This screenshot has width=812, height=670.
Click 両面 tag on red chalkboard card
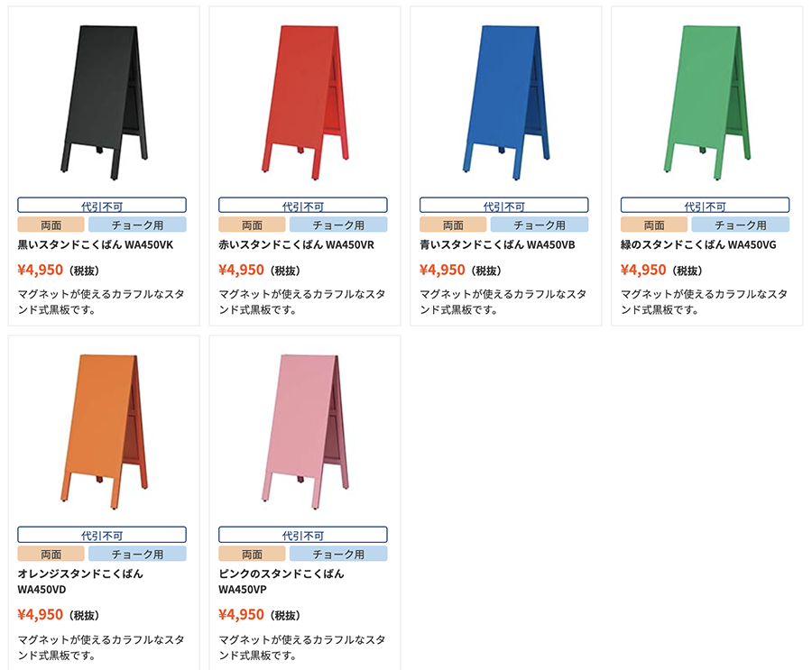252,225
